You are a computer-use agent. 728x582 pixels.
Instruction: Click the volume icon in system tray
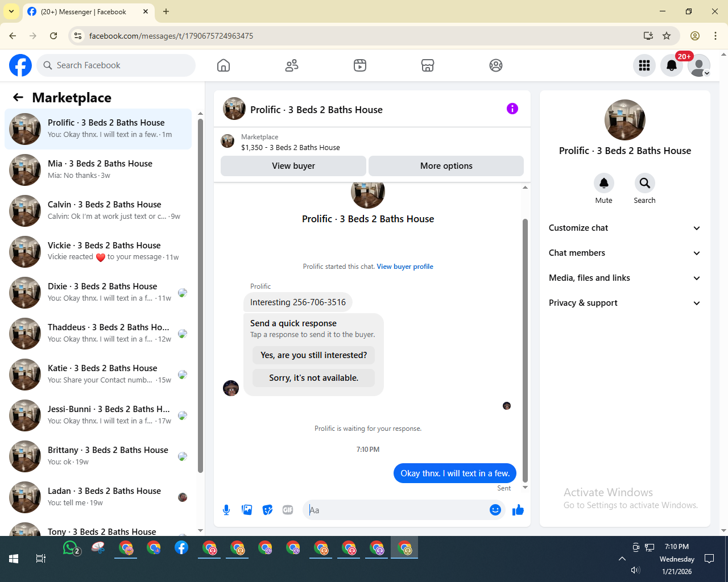[x=635, y=570]
